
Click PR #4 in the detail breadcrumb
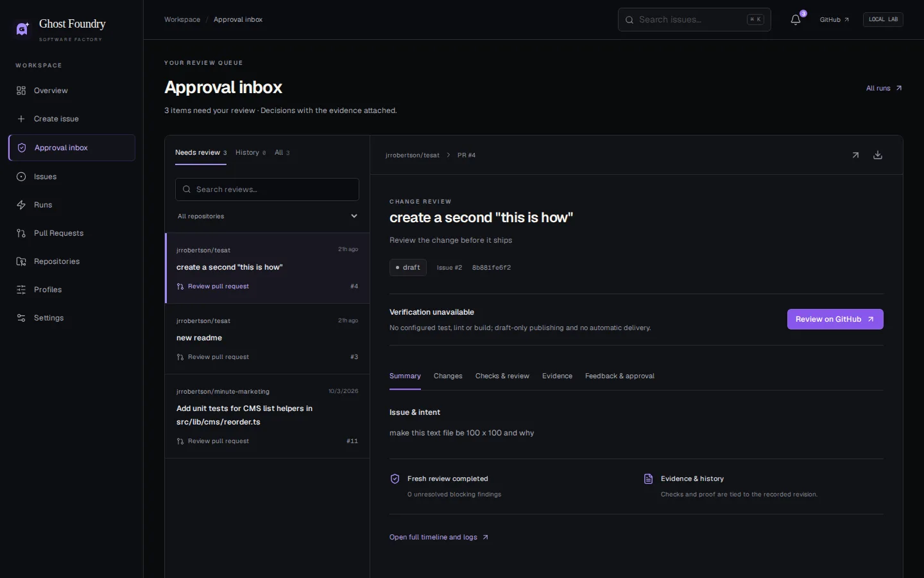(466, 155)
